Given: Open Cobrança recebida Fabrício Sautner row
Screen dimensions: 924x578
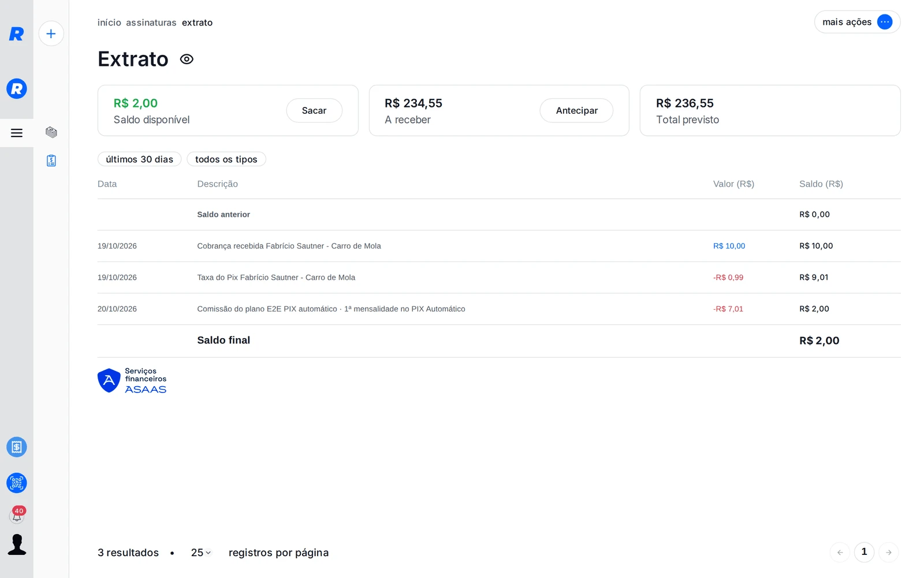Looking at the screenshot, I should [499, 246].
